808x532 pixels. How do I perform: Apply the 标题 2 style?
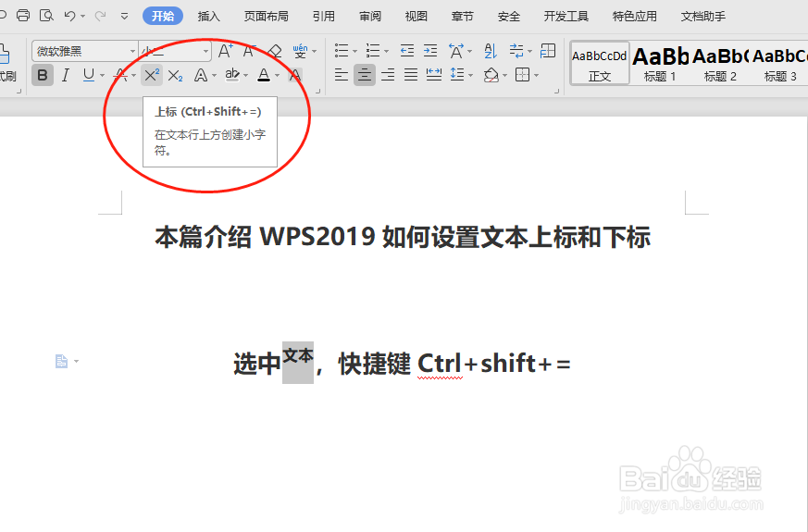coord(720,64)
